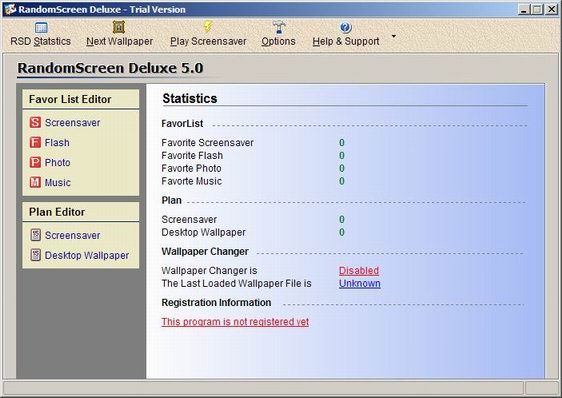
Task: Click the Next Wallpaper picture icon
Action: (119, 27)
